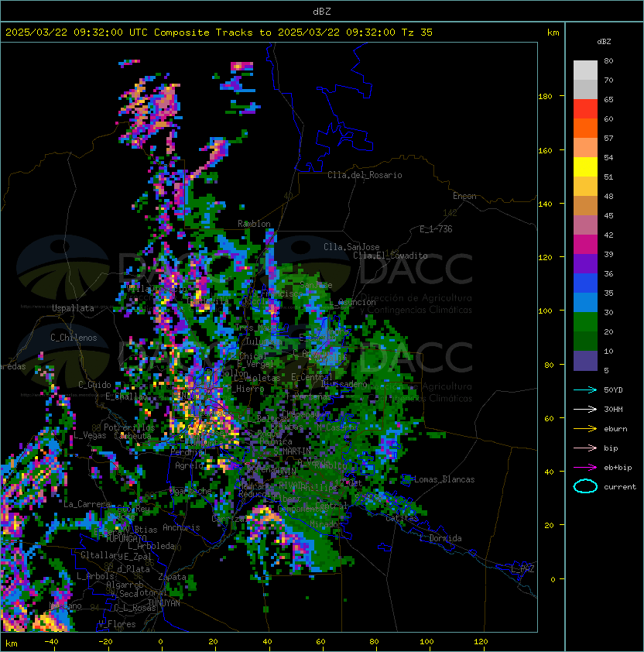644x652 pixels.
Task: Click the 'TUNUYAN' map label
Action: (x=164, y=603)
